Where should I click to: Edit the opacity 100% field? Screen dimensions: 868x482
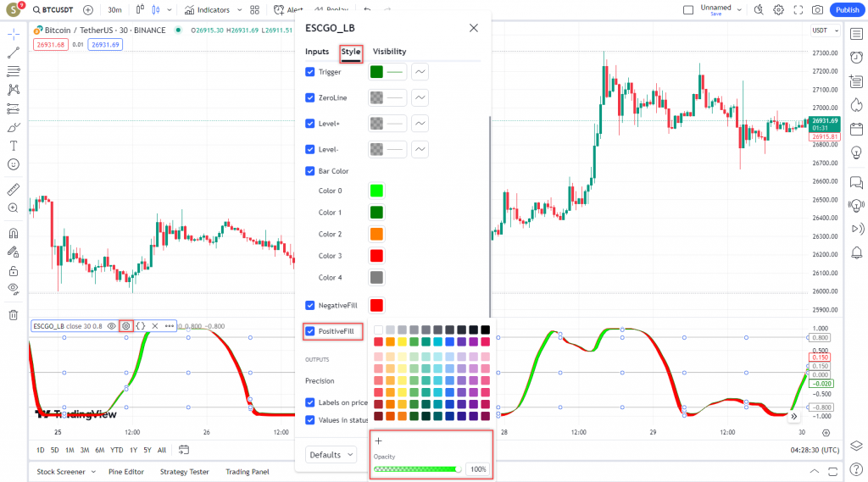click(x=478, y=469)
